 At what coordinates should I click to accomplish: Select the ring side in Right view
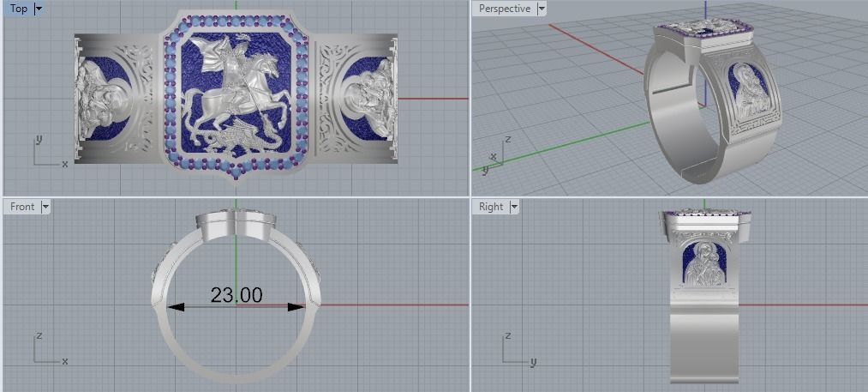coord(704,297)
